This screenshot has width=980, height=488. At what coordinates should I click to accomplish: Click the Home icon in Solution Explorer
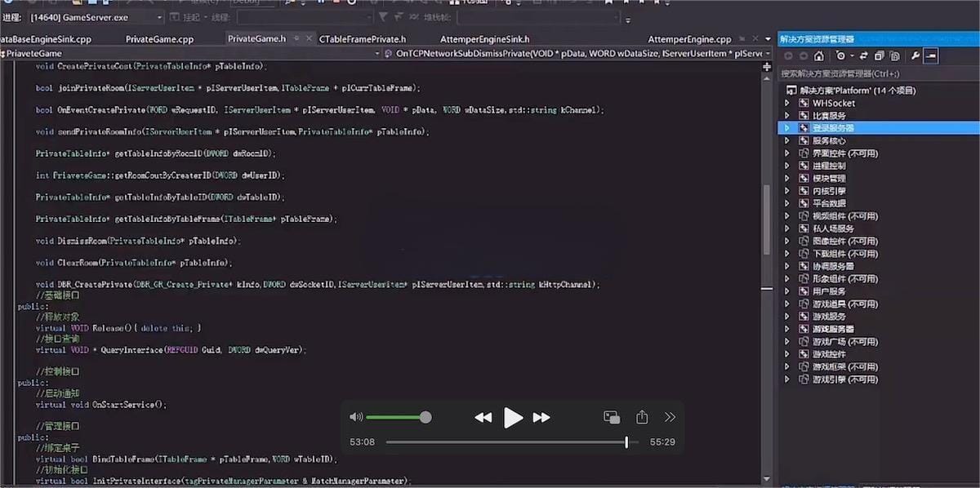click(818, 56)
